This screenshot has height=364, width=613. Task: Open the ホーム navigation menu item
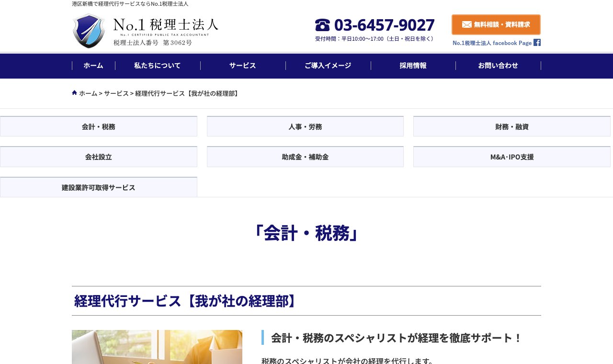click(x=93, y=66)
